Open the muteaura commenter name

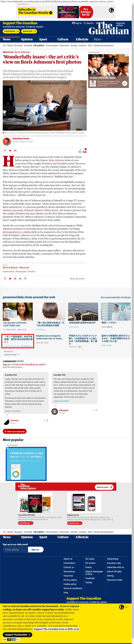tap(14, 421)
